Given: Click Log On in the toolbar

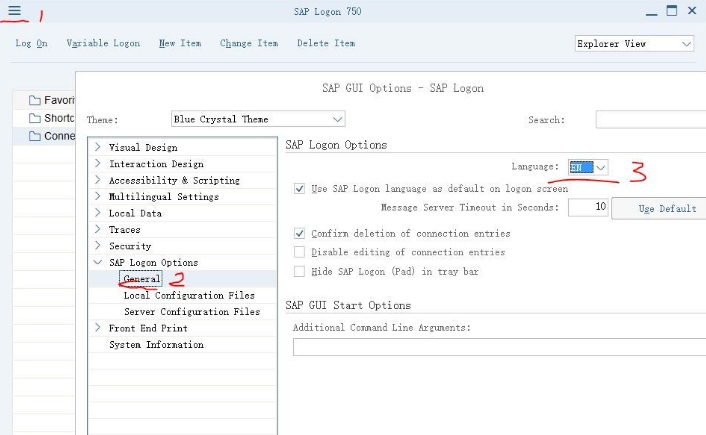Looking at the screenshot, I should [31, 43].
